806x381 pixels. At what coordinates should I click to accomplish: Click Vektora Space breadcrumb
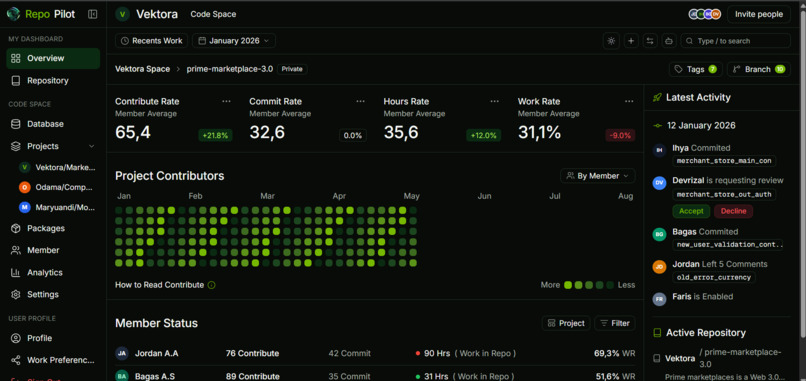click(x=142, y=69)
